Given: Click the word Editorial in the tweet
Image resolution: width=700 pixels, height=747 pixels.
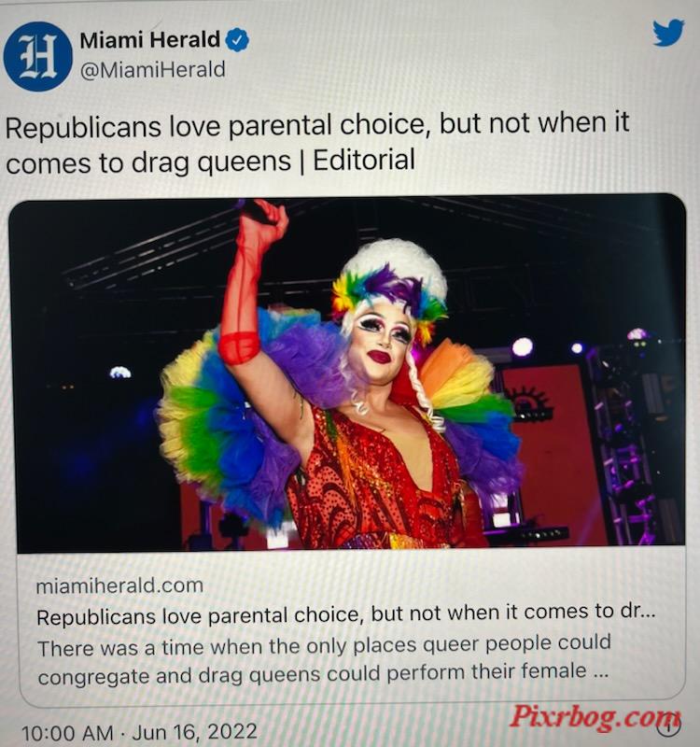Looking at the screenshot, I should [364, 160].
